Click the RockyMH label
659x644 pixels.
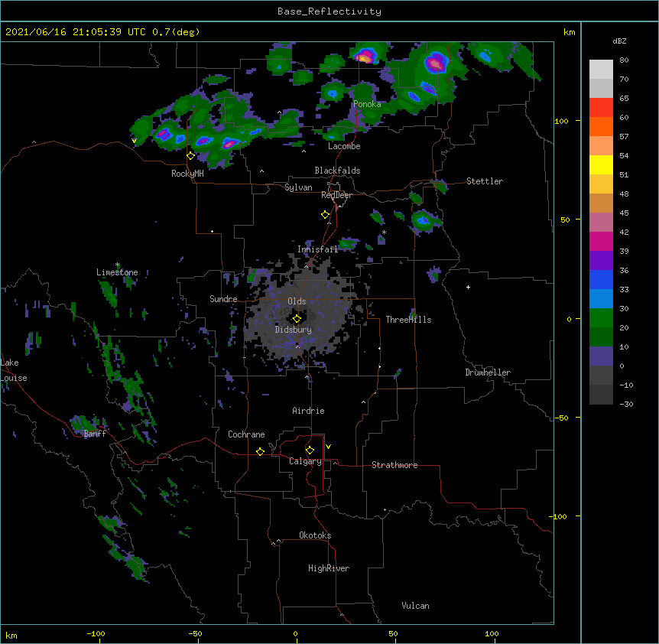coord(187,174)
